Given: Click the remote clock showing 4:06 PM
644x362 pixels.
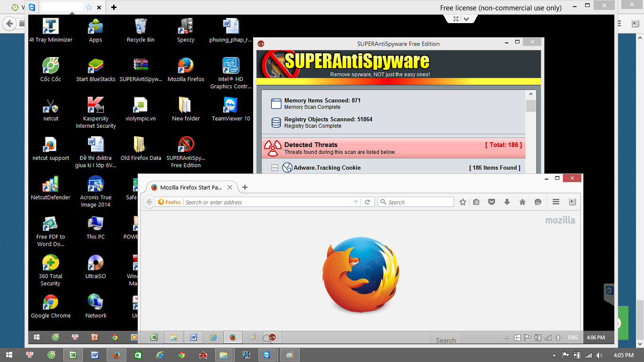Looking at the screenshot, I should coord(596,337).
